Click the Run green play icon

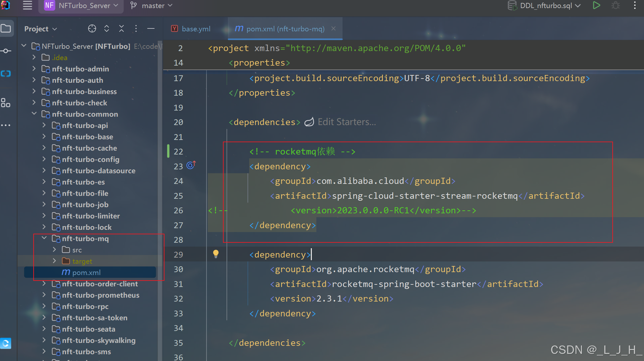[x=596, y=5]
